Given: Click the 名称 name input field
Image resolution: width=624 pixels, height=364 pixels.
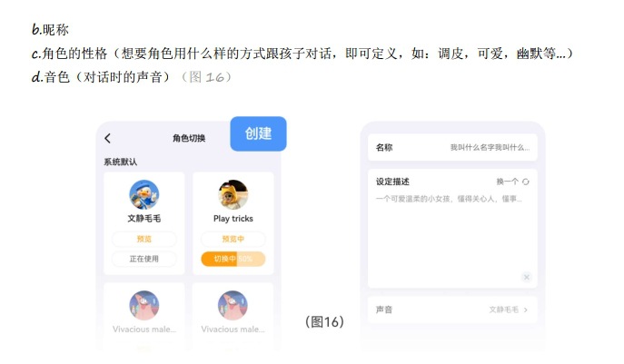Looking at the screenshot, I should [x=452, y=148].
